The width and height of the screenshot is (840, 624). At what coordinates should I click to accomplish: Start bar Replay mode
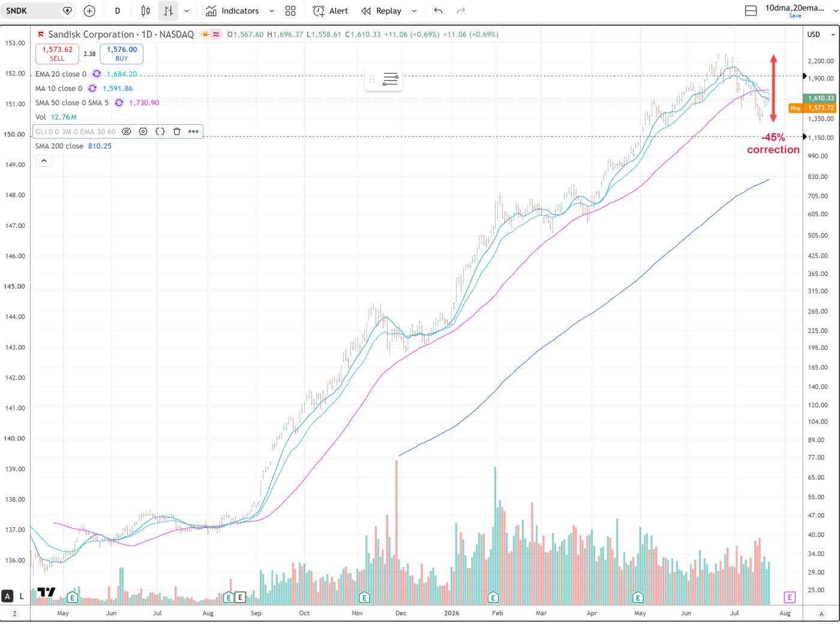pyautogui.click(x=381, y=11)
